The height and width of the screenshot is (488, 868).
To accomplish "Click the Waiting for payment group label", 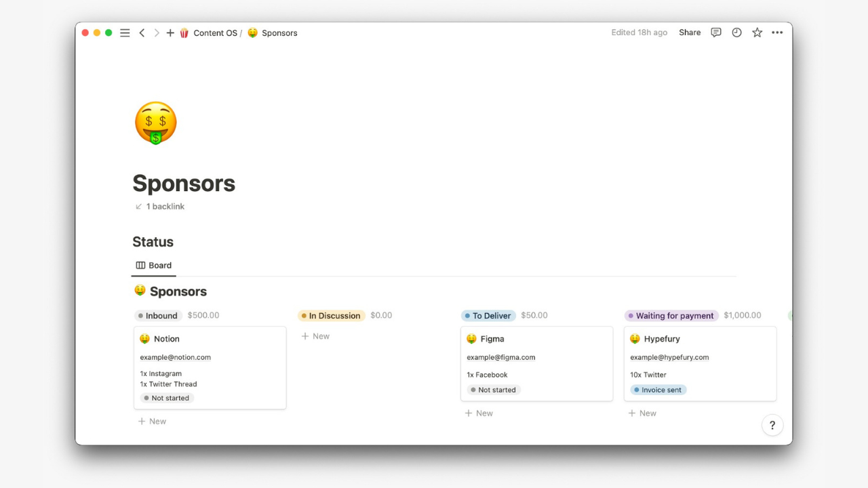I will point(671,316).
